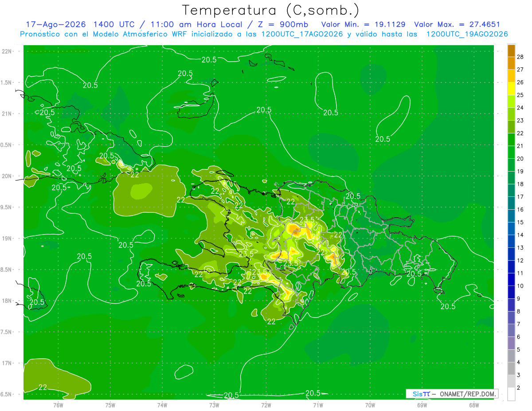This screenshot has height=411, width=532.
Task: Click the 18N latitude axis label
Action: [7, 301]
